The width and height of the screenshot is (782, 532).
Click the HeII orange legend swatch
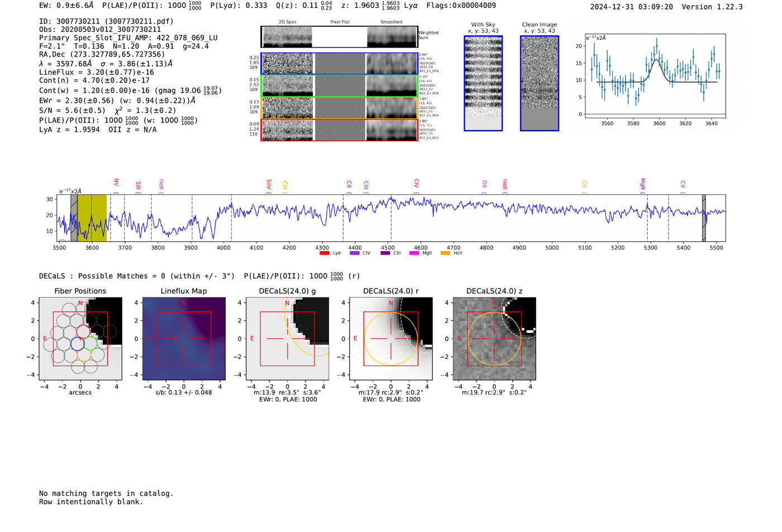coord(445,253)
